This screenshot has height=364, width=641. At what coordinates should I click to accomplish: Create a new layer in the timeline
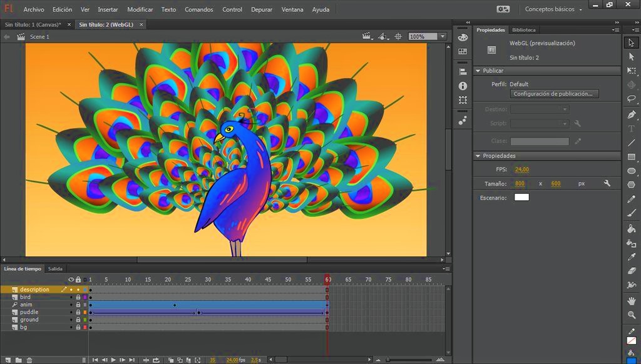click(x=9, y=359)
